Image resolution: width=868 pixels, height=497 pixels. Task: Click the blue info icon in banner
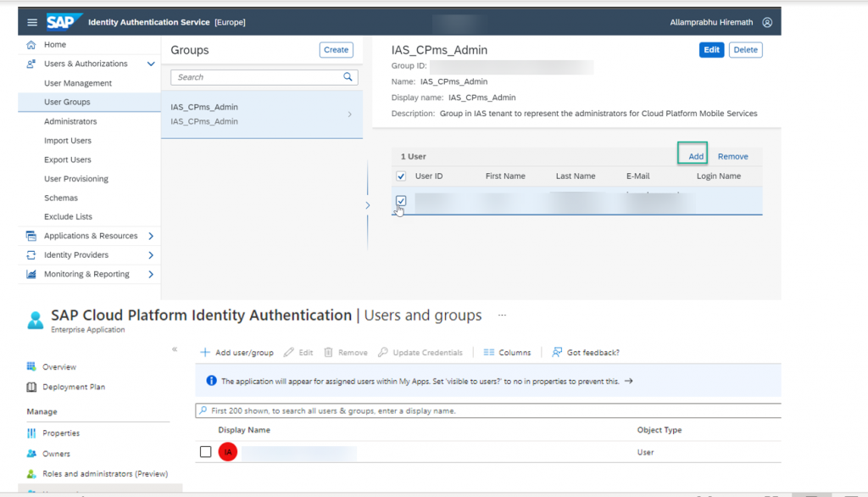coord(211,381)
